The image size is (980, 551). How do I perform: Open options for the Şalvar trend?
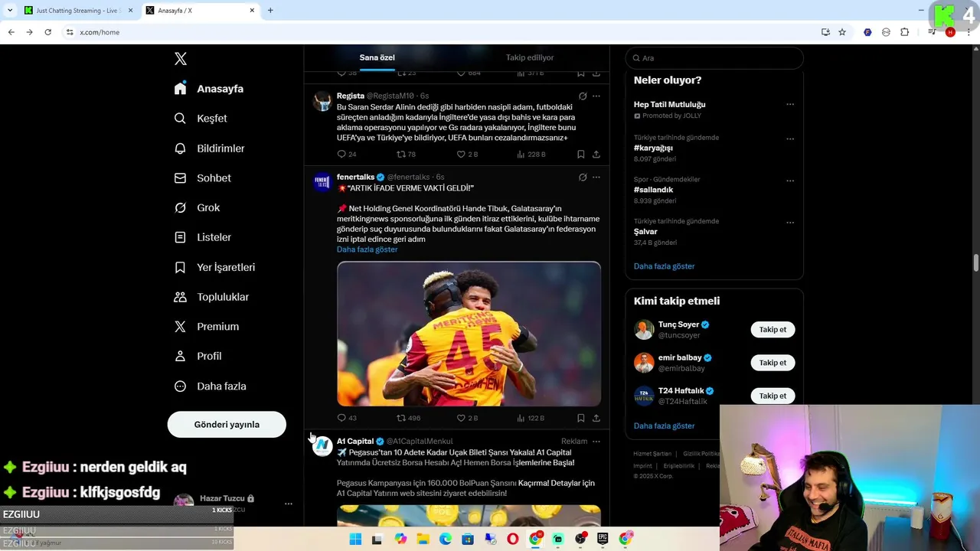click(790, 223)
